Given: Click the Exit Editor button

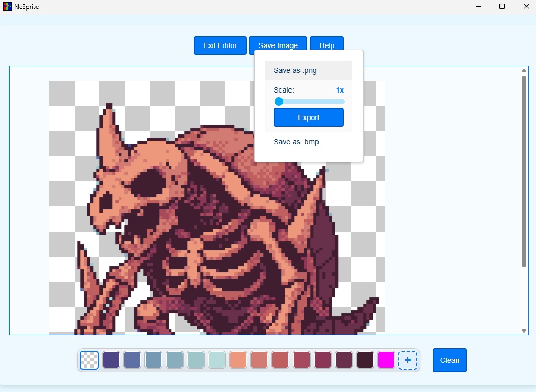Looking at the screenshot, I should 220,45.
